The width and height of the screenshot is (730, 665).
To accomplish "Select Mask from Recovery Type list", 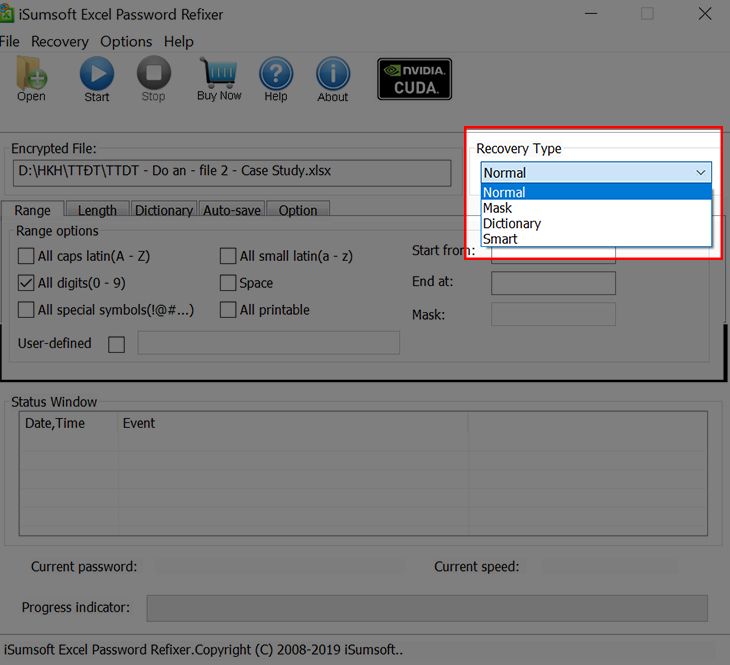I will (498, 208).
